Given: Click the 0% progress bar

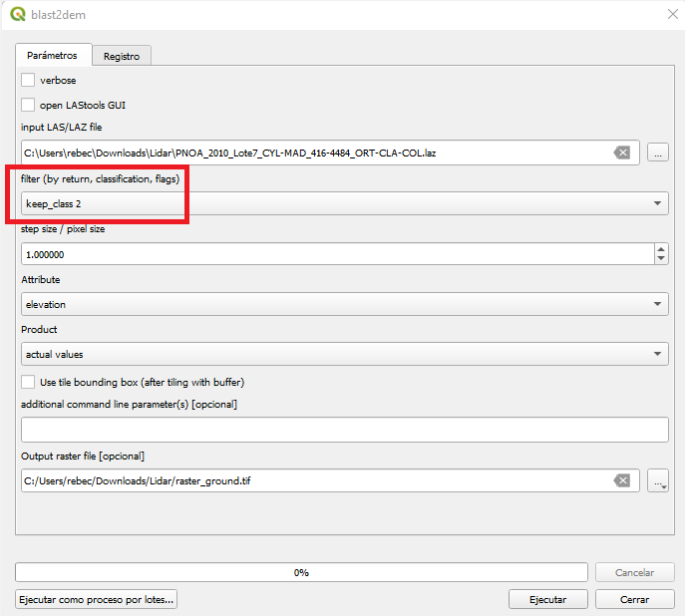Looking at the screenshot, I should point(301,572).
